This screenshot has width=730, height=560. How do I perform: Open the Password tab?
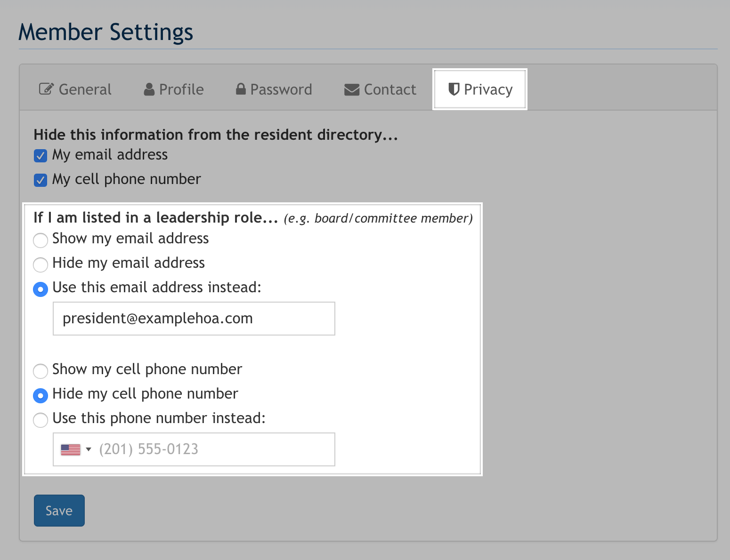tap(274, 89)
